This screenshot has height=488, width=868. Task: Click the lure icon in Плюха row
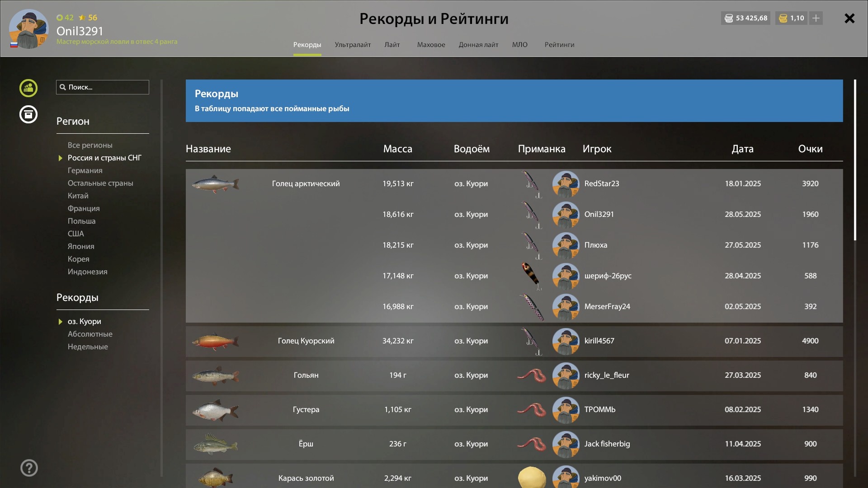[x=532, y=246]
